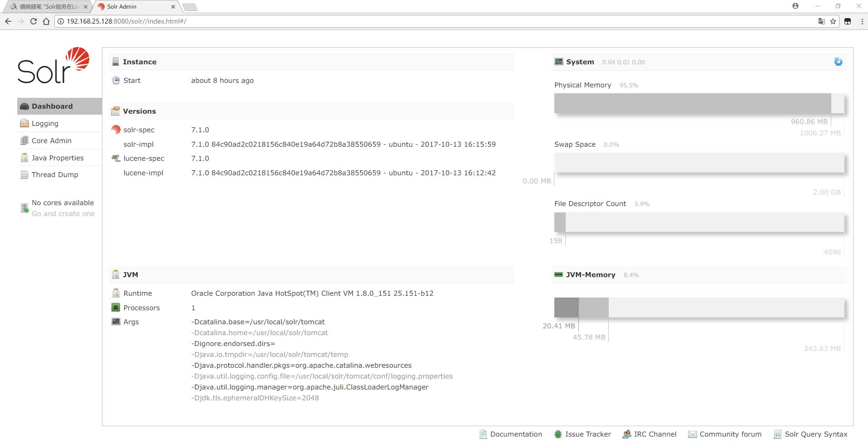This screenshot has height=442, width=868.
Task: Visit the Community forum link
Action: 730,434
